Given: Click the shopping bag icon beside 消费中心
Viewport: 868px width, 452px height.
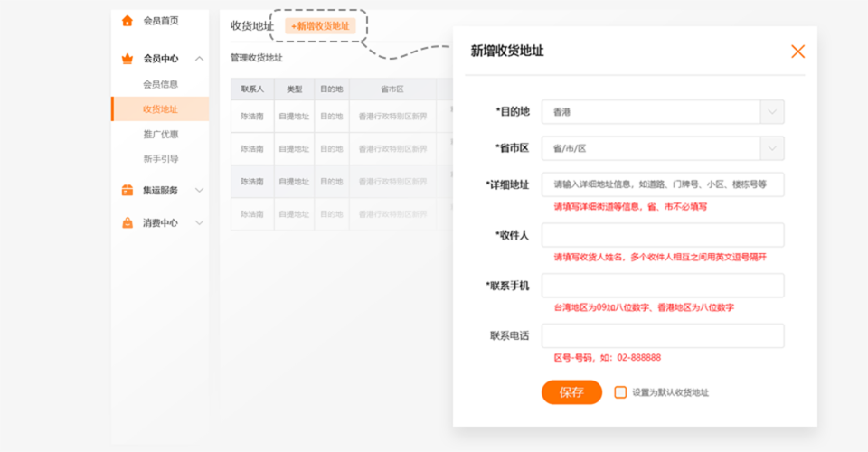Looking at the screenshot, I should (127, 223).
